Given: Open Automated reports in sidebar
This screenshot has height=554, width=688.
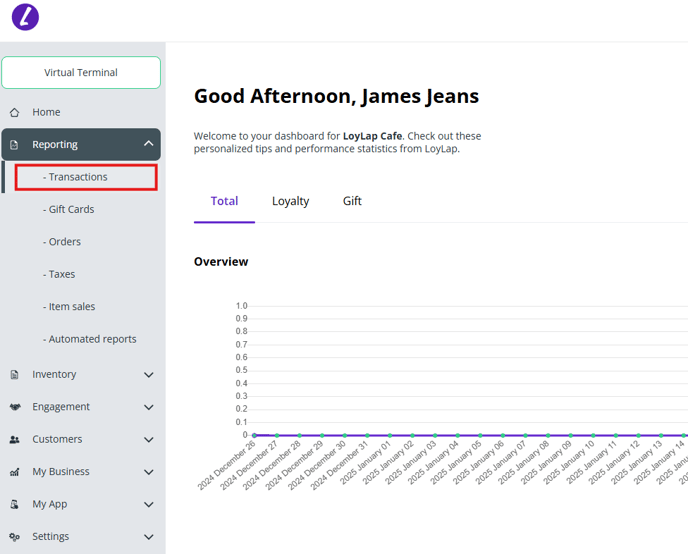Looking at the screenshot, I should point(91,339).
